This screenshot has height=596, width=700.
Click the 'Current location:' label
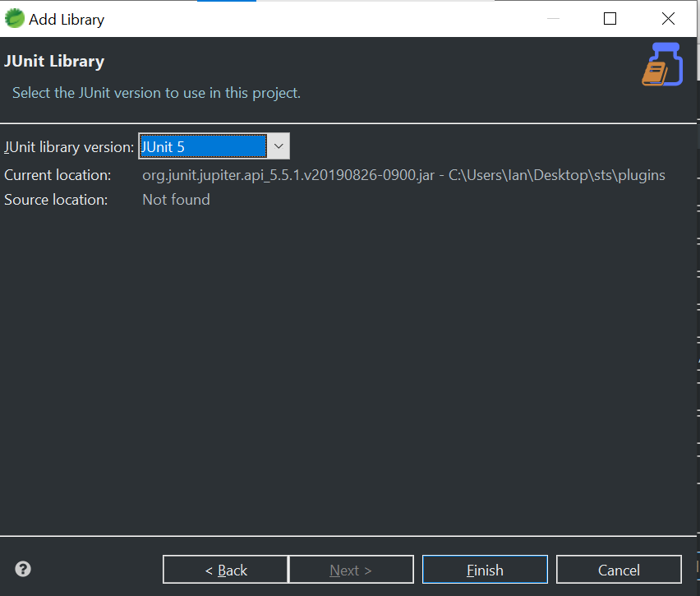coord(58,175)
